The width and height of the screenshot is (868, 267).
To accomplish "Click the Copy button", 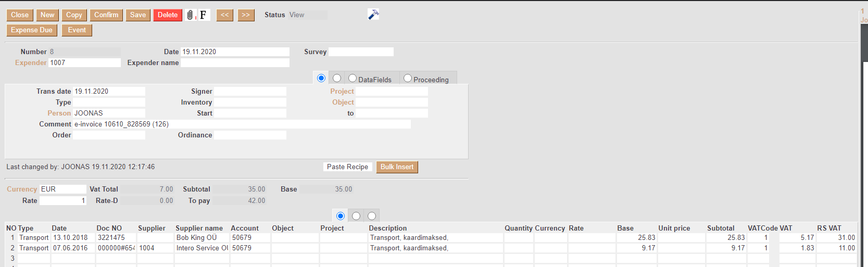I will 74,15.
